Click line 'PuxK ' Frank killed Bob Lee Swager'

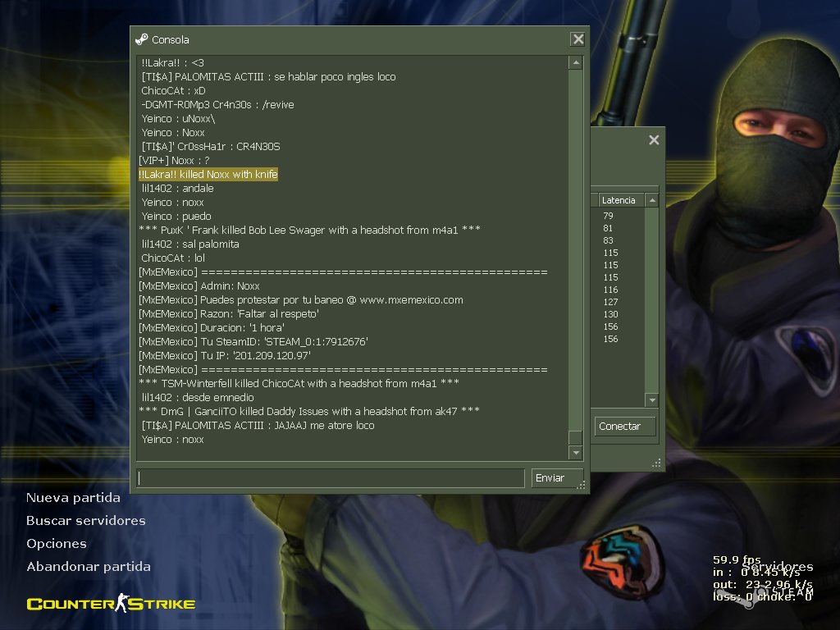(x=309, y=230)
